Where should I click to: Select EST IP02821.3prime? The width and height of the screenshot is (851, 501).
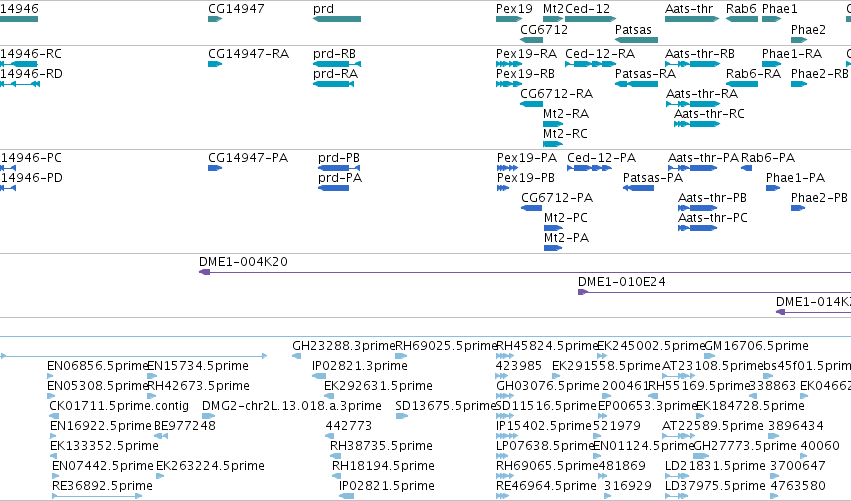[319, 376]
